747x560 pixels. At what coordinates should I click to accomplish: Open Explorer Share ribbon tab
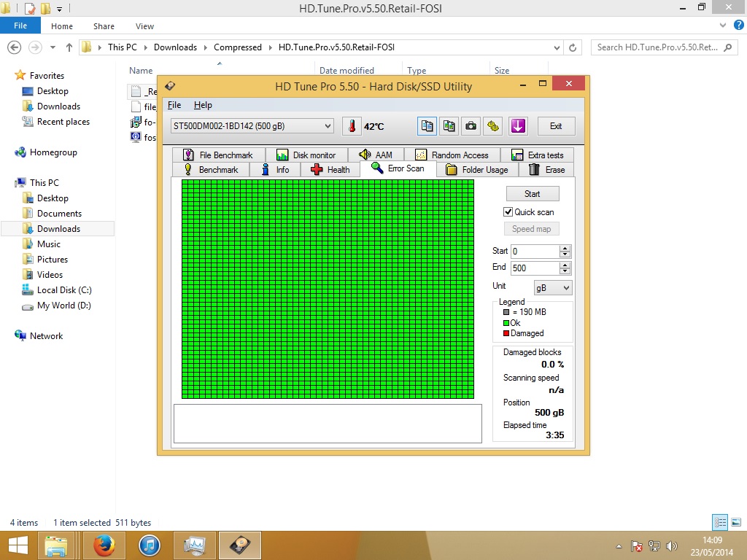[104, 26]
